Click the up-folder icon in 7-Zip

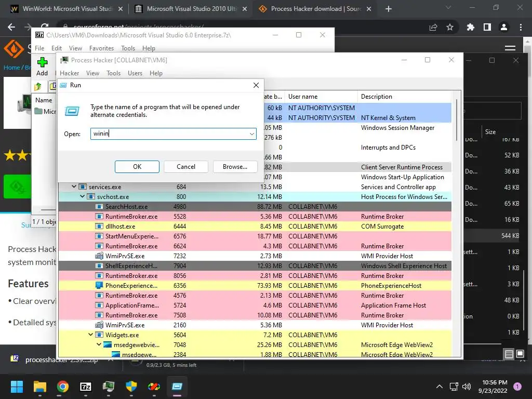tap(38, 87)
